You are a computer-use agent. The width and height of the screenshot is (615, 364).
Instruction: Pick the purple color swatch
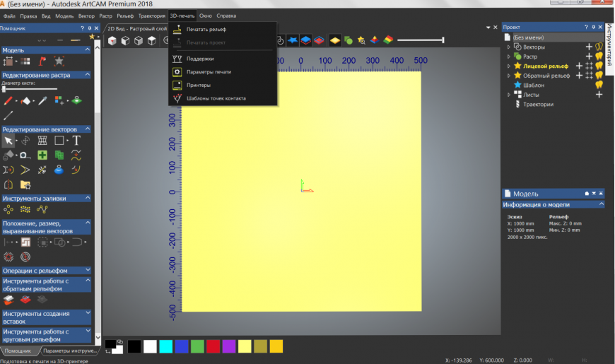point(228,346)
